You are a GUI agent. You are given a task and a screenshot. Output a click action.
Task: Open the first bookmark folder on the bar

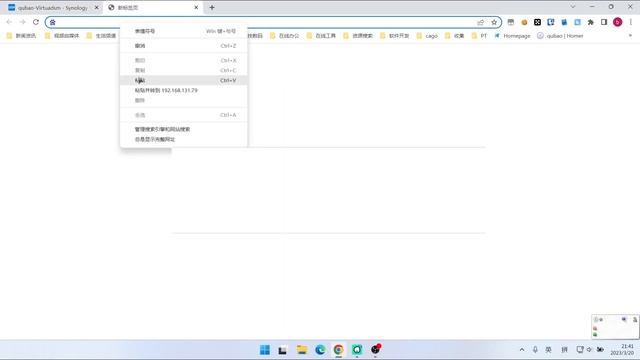[22, 36]
